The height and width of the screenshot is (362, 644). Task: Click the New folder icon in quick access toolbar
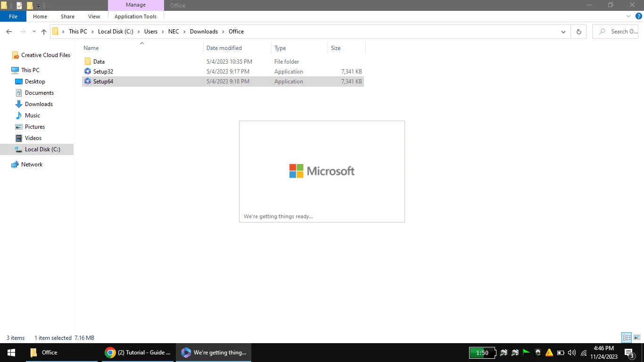click(30, 6)
